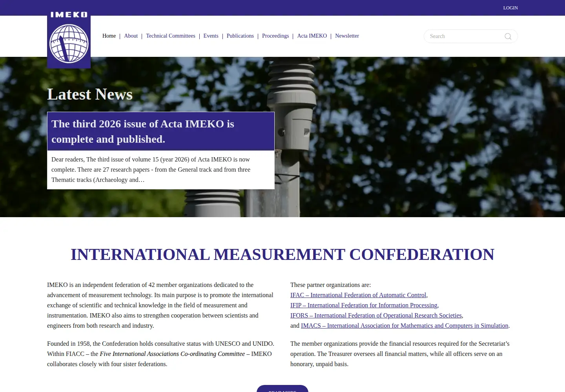Click the IMEKO globe logo
565x392 pixels.
pyautogui.click(x=69, y=39)
